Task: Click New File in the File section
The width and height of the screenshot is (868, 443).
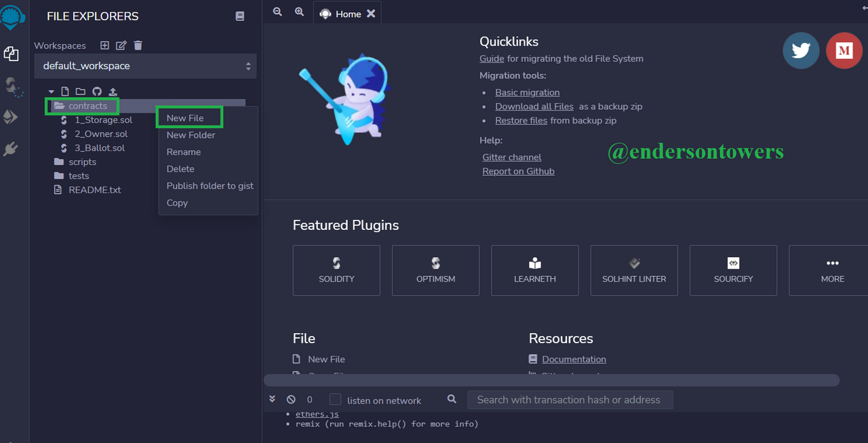Action: 326,360
